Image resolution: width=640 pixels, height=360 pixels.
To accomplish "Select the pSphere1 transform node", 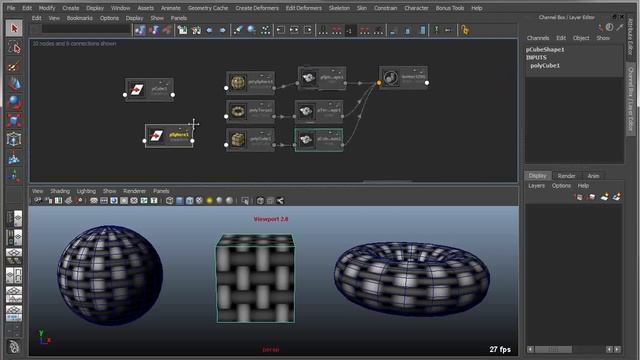I will (169, 136).
